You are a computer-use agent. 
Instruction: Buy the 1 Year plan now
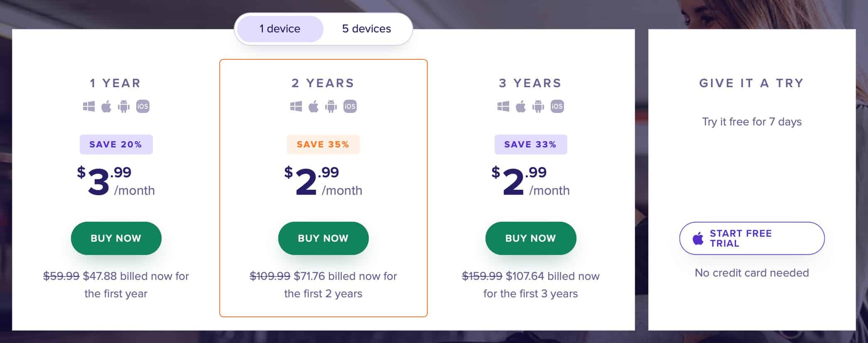tap(116, 238)
